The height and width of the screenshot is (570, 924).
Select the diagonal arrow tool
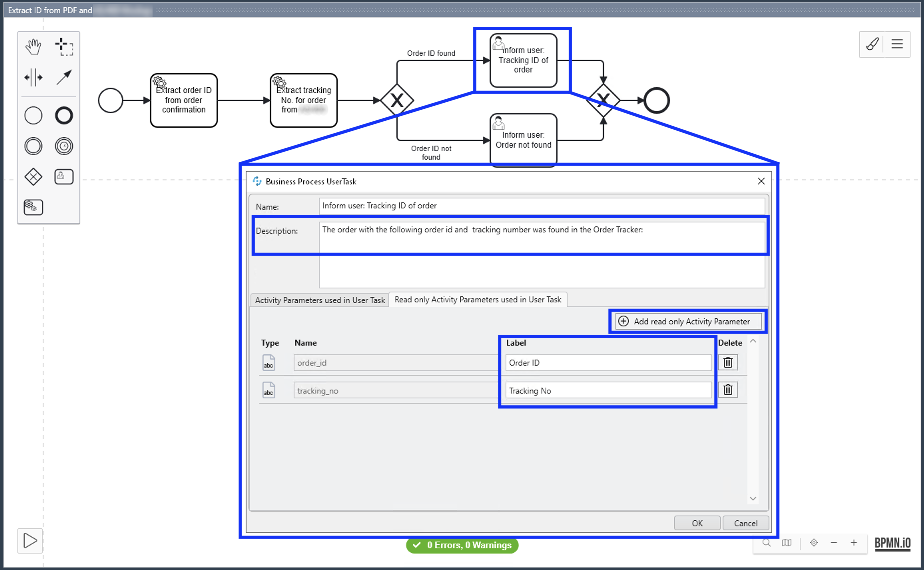point(63,78)
